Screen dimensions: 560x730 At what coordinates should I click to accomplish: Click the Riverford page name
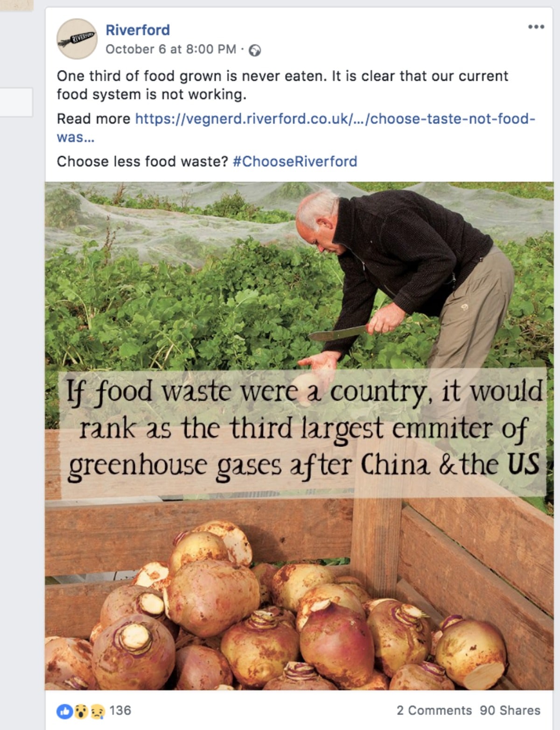click(x=138, y=30)
